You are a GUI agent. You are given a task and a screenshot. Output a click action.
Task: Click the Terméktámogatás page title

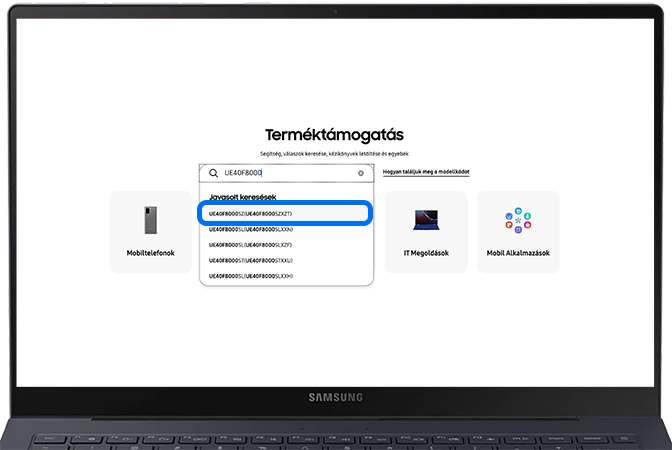[334, 135]
